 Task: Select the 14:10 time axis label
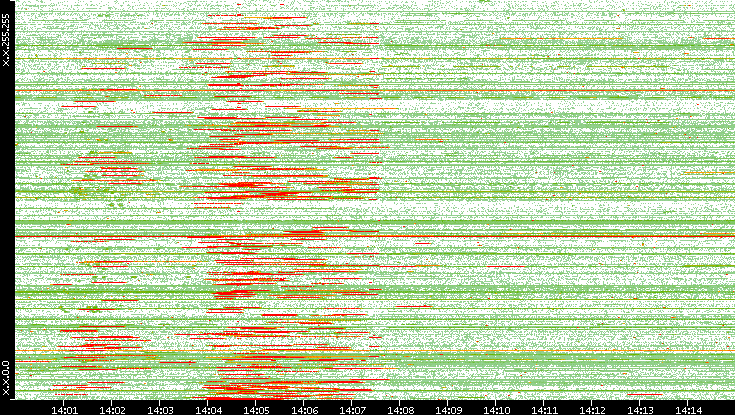495,410
